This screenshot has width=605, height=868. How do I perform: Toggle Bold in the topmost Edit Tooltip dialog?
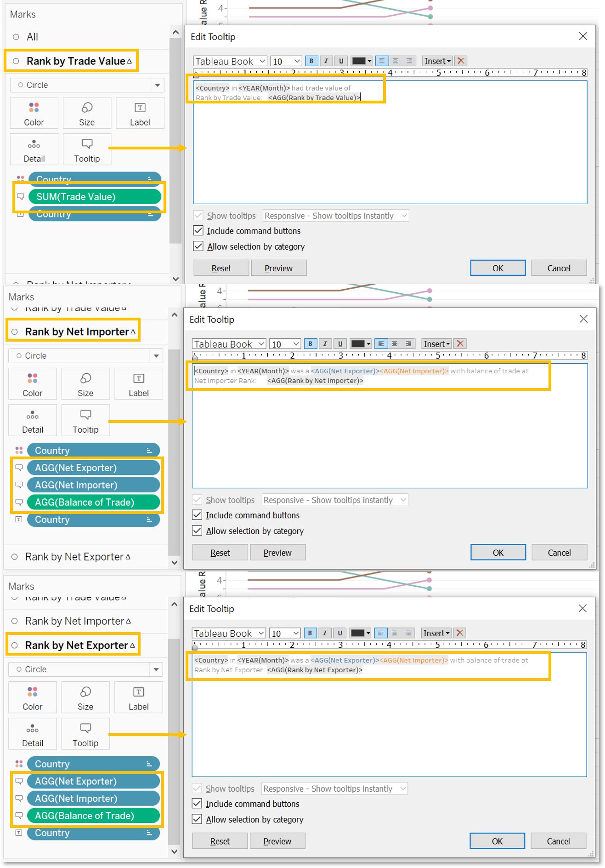tap(311, 61)
